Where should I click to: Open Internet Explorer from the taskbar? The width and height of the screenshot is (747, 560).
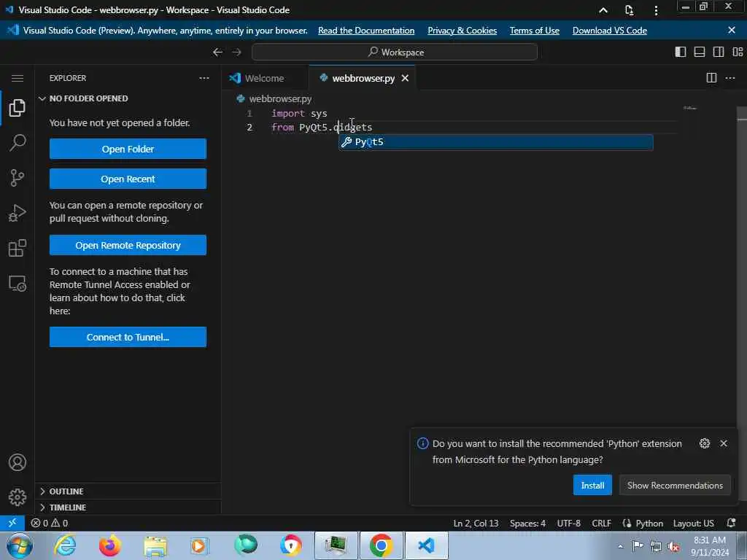pyautogui.click(x=65, y=545)
